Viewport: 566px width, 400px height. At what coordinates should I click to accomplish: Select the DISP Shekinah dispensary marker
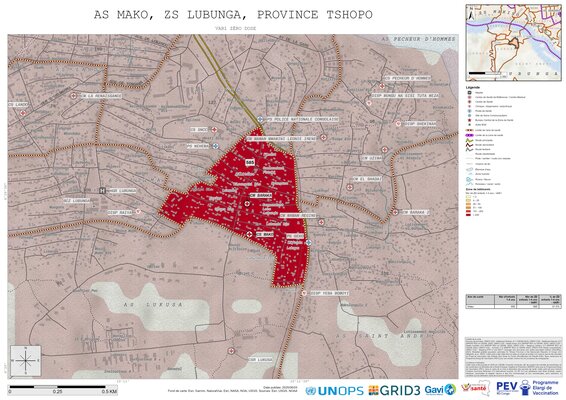pos(398,124)
